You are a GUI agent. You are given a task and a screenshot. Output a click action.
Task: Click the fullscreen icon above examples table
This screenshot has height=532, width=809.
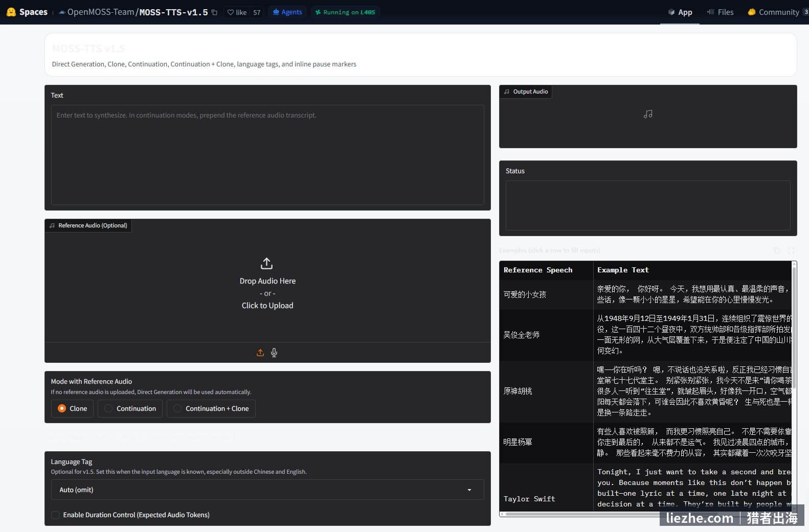click(791, 250)
